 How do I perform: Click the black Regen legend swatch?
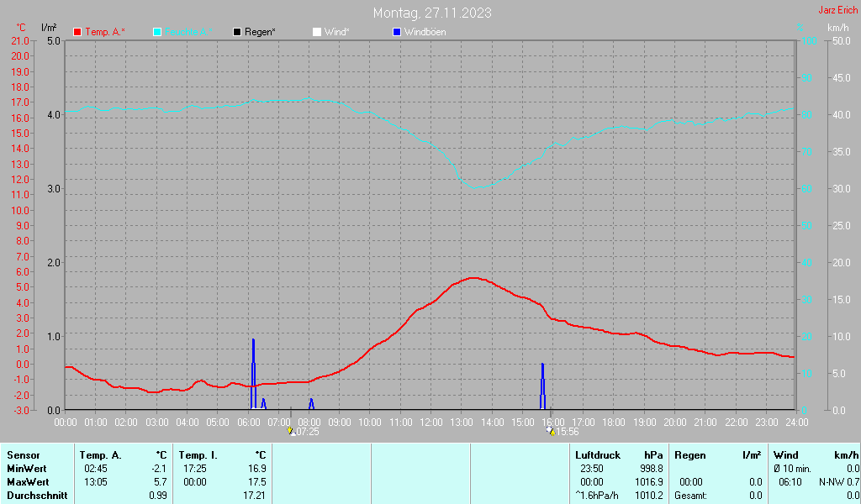[237, 33]
